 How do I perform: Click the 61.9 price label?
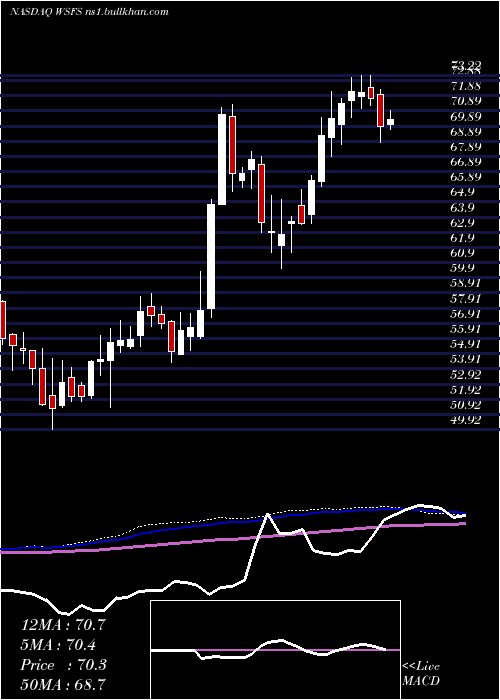pyautogui.click(x=464, y=238)
